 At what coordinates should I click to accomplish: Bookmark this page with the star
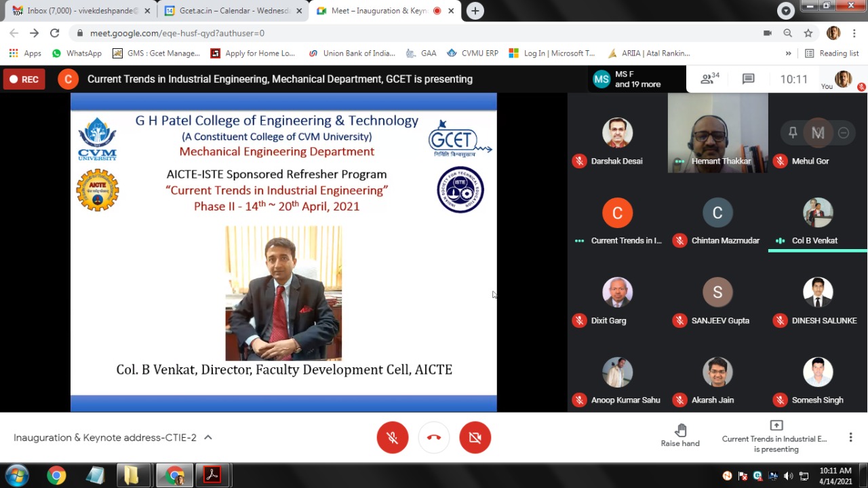808,33
